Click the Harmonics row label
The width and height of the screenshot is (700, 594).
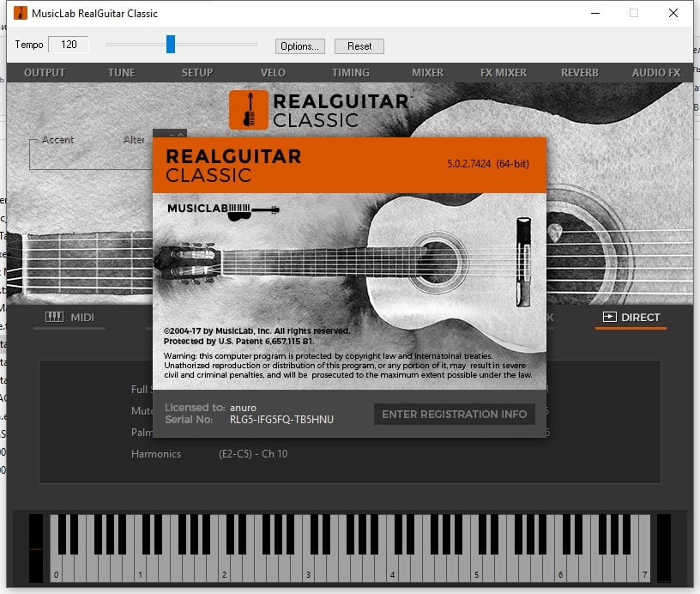pos(156,454)
